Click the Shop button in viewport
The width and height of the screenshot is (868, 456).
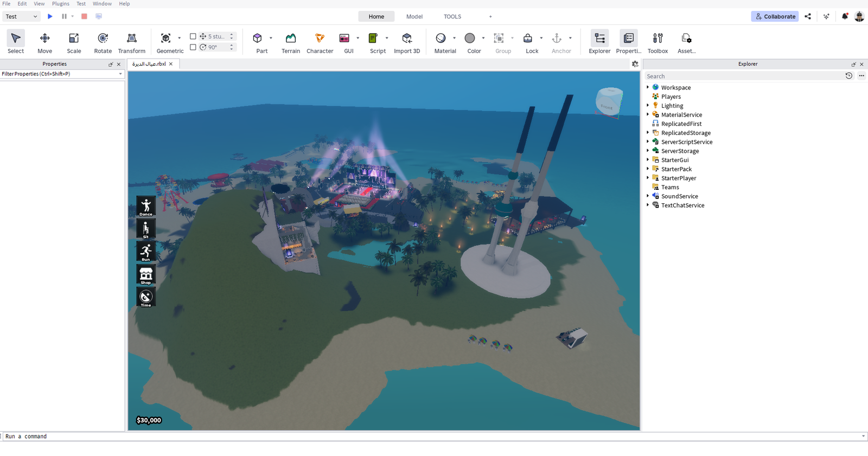point(146,275)
